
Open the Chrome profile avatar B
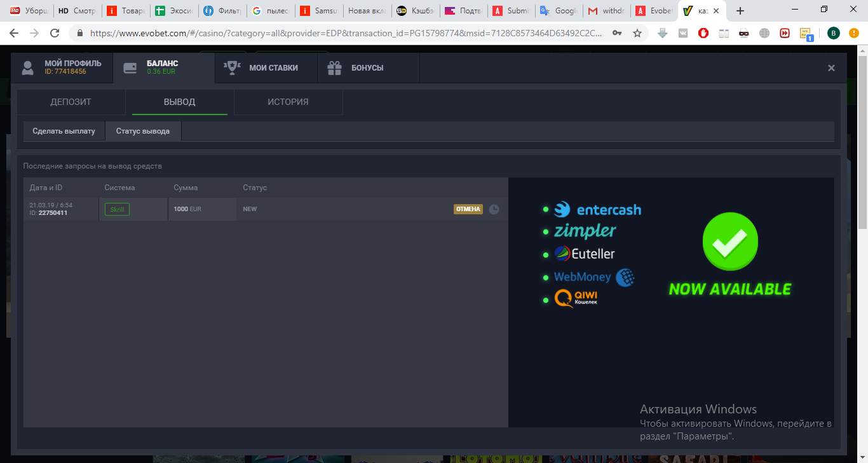point(833,33)
